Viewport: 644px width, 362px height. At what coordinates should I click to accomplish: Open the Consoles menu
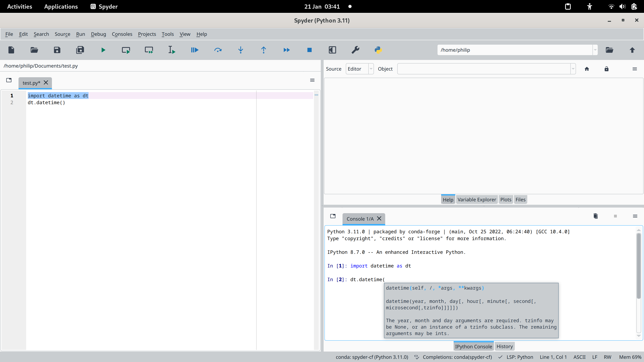click(x=122, y=34)
